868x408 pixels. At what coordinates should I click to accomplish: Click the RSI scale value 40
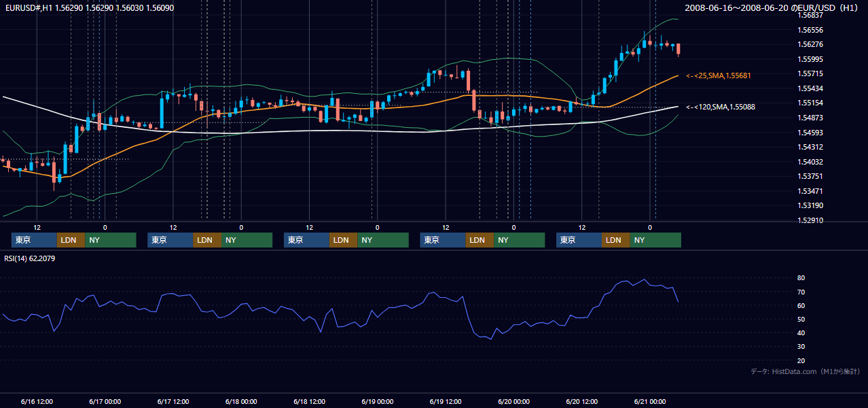(801, 333)
